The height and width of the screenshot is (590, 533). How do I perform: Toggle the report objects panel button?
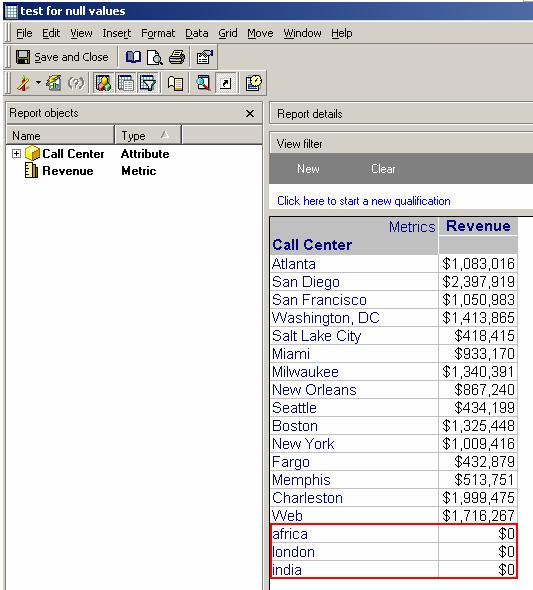pos(103,83)
